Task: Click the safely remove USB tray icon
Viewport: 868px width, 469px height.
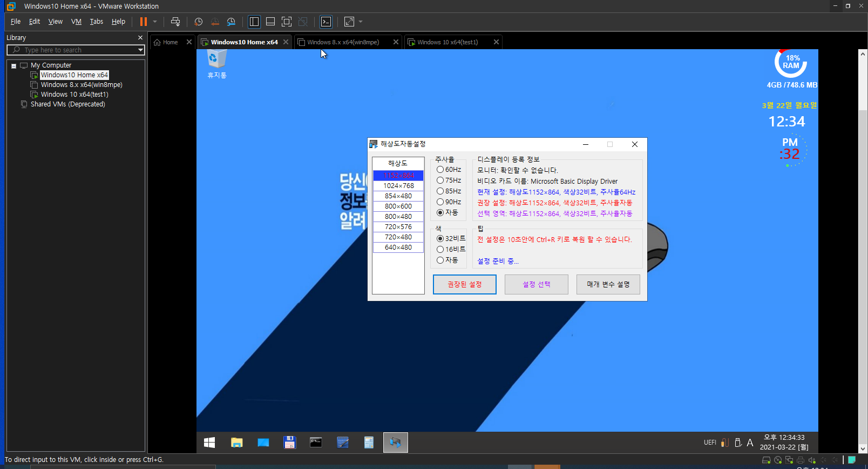Action: click(x=738, y=443)
